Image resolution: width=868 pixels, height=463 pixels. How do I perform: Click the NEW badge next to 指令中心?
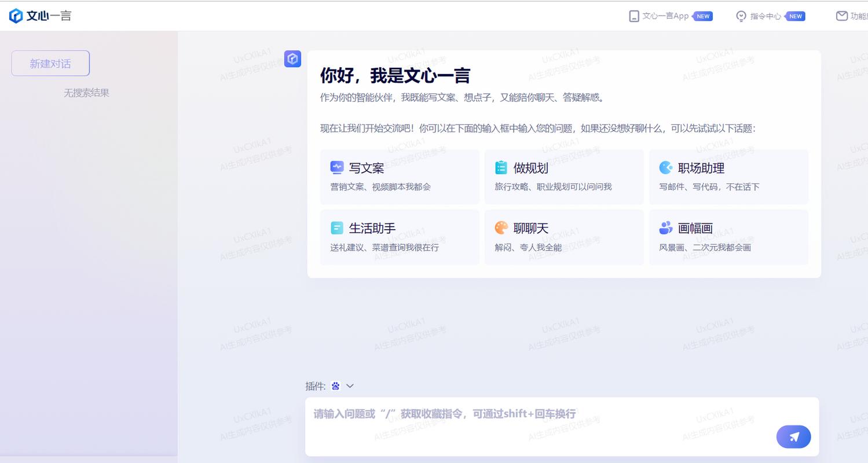tap(795, 16)
